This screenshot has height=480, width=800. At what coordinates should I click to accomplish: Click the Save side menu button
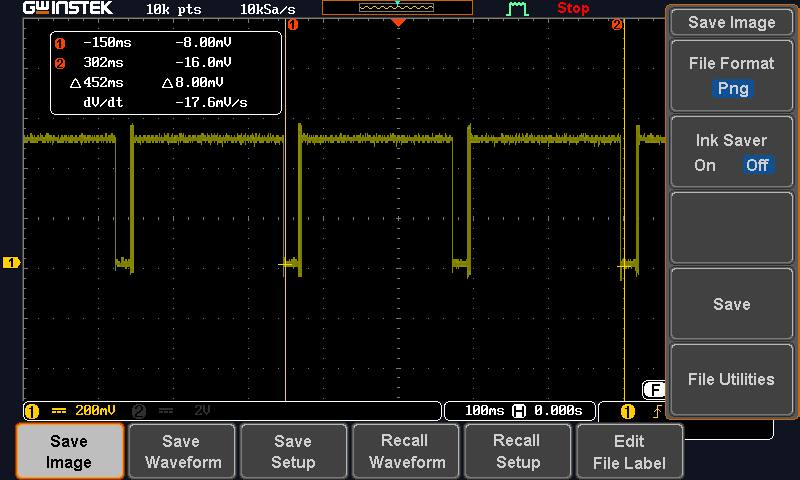(x=732, y=304)
